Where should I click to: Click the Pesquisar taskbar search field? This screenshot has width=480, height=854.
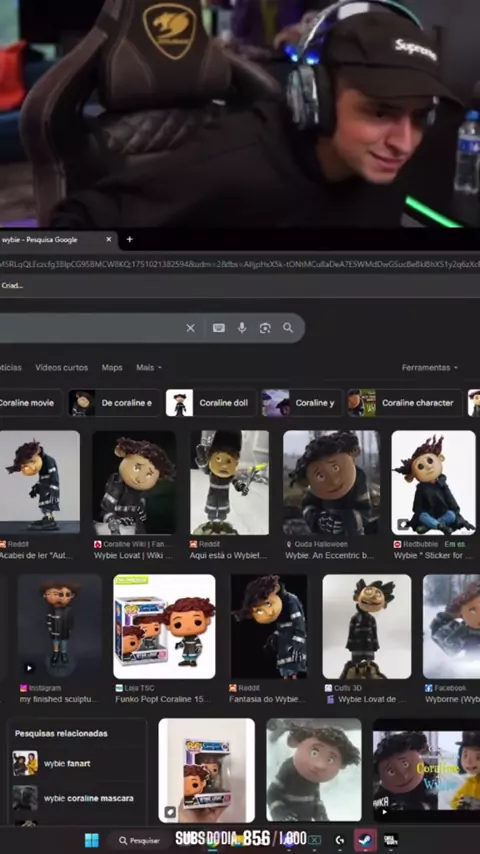[x=139, y=840]
